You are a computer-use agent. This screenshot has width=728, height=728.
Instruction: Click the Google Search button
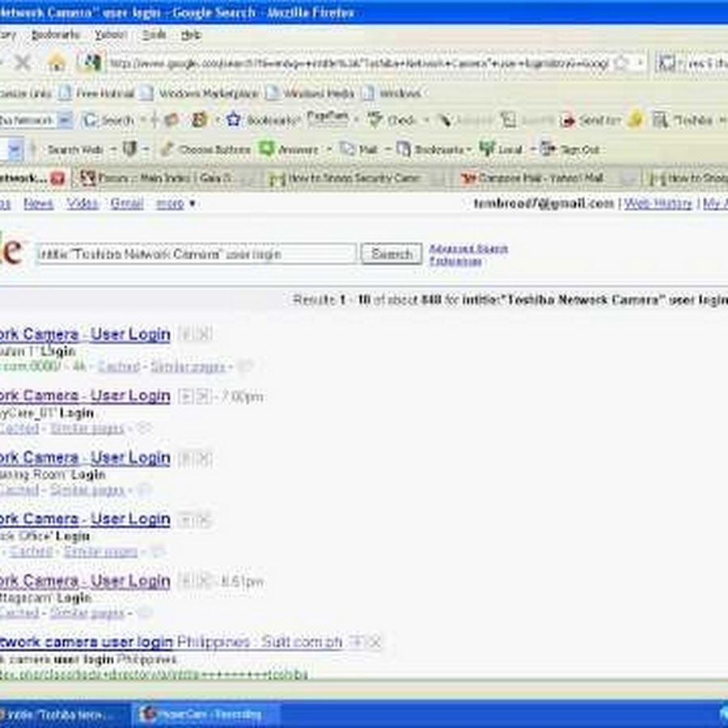392,254
